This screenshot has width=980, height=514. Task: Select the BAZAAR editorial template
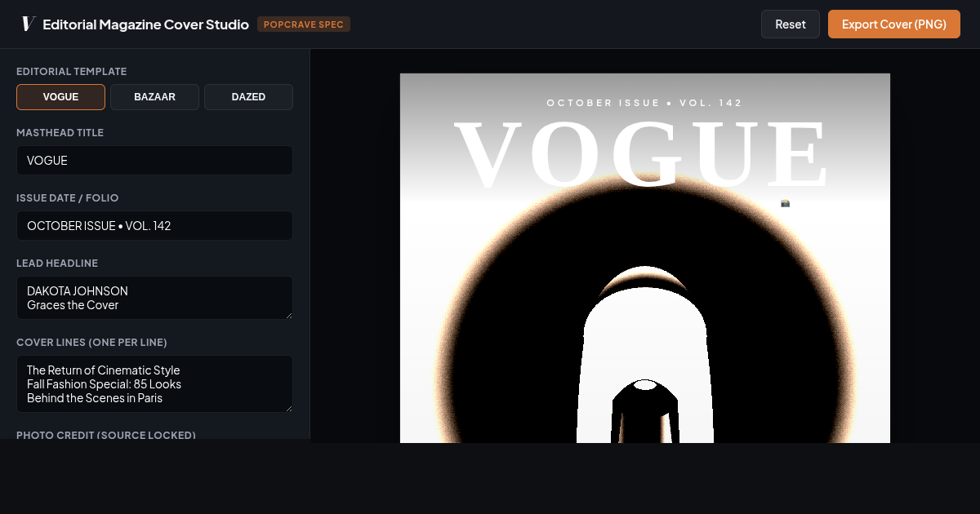pyautogui.click(x=154, y=97)
